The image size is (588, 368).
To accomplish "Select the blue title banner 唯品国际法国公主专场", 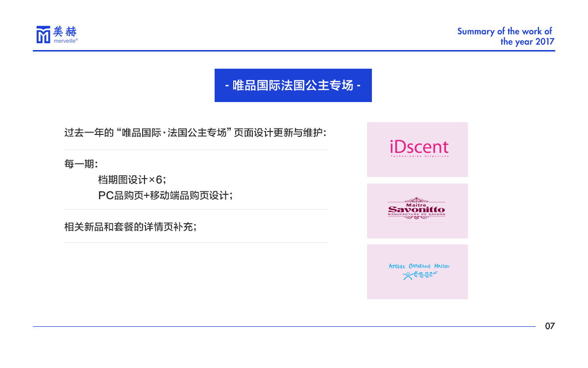I will (293, 85).
